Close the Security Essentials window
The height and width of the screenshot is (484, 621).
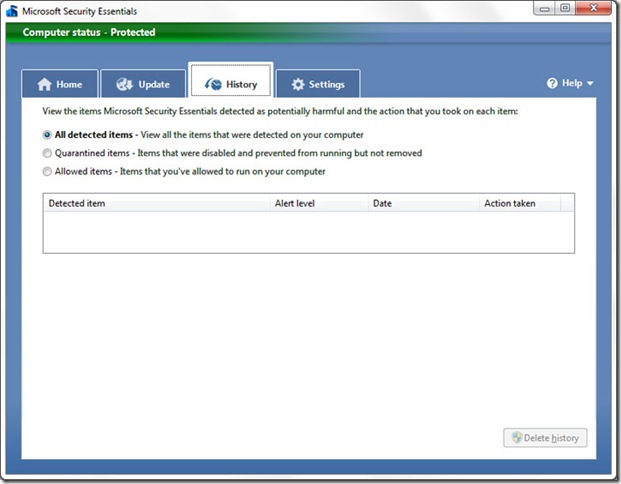[593, 8]
